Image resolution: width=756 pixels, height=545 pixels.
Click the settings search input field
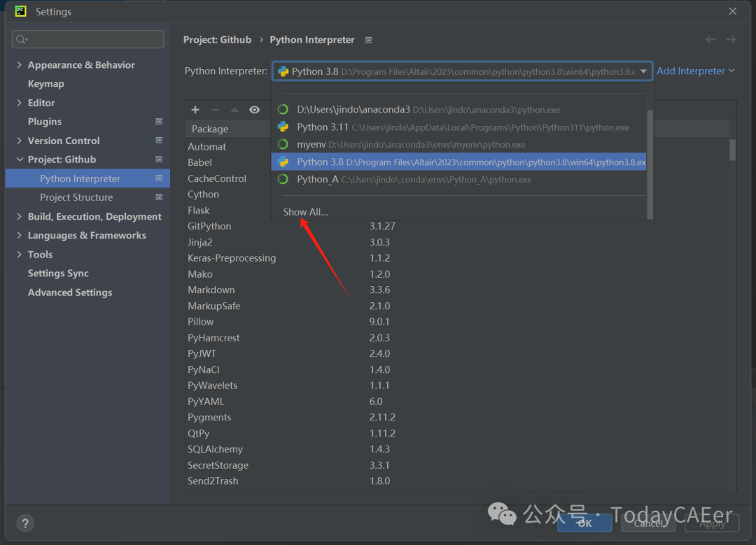click(87, 39)
